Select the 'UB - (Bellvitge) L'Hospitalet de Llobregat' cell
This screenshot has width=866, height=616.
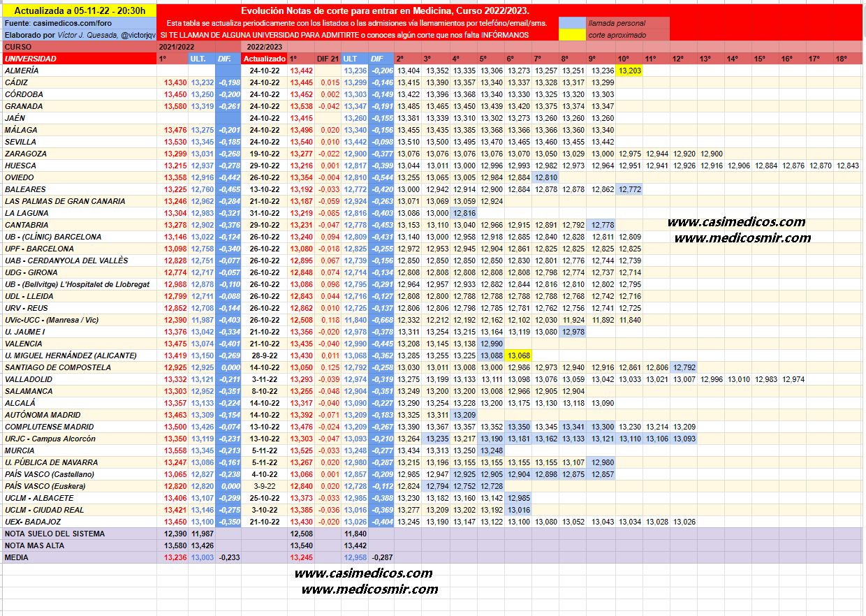(80, 284)
